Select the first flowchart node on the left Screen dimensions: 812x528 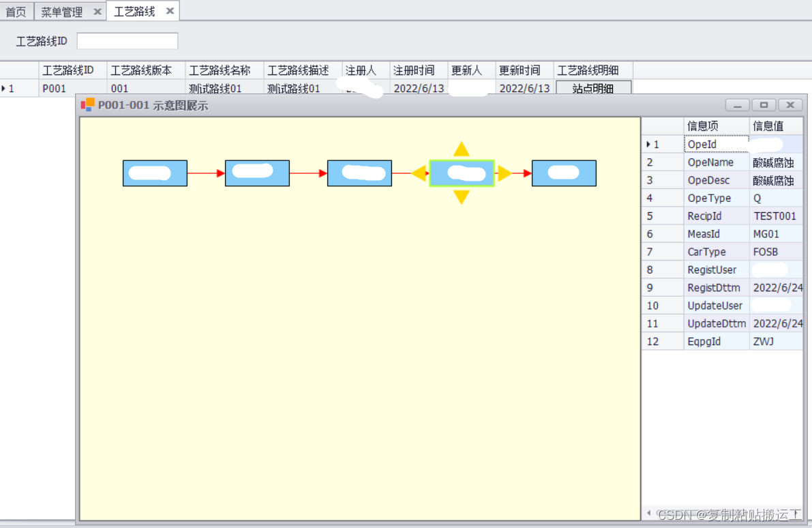tap(155, 173)
